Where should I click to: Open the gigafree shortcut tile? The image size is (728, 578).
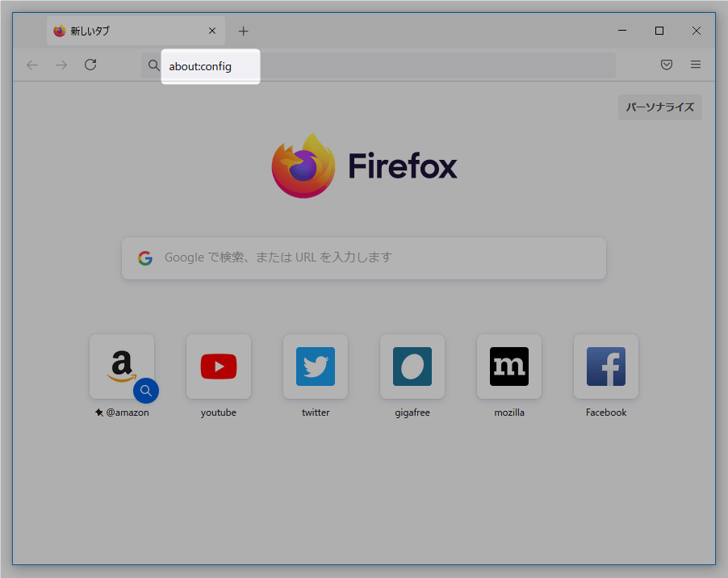412,366
